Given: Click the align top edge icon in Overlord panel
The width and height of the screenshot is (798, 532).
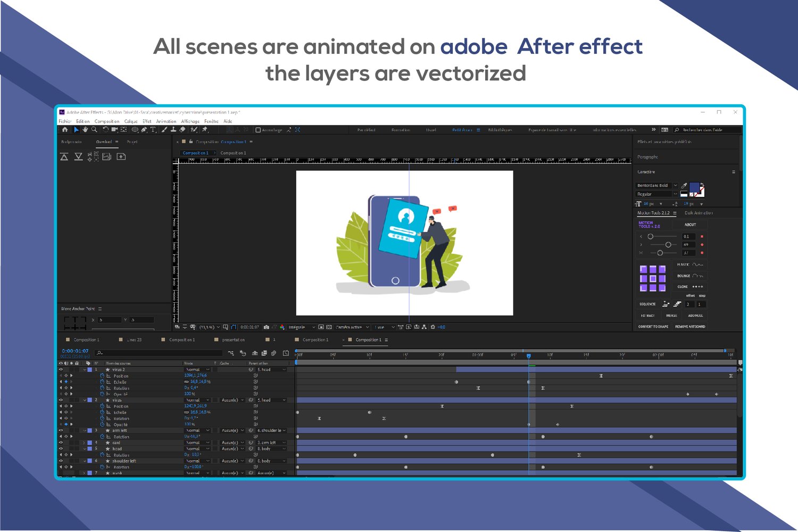Looking at the screenshot, I should coord(64,156).
